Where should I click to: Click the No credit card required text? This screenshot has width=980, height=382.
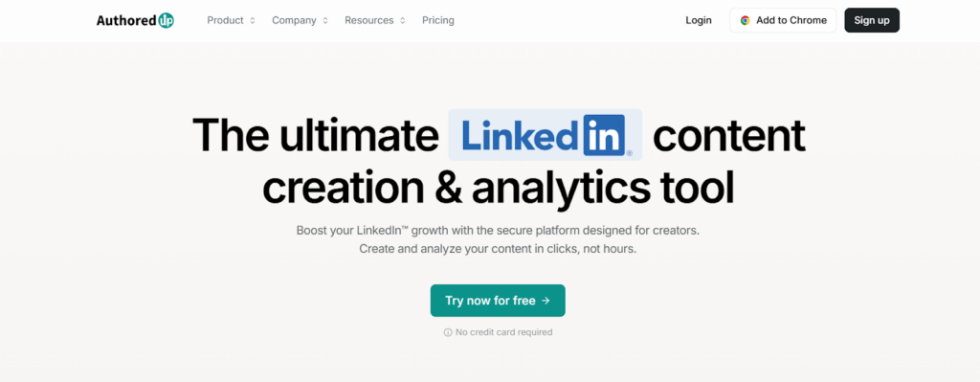point(503,332)
